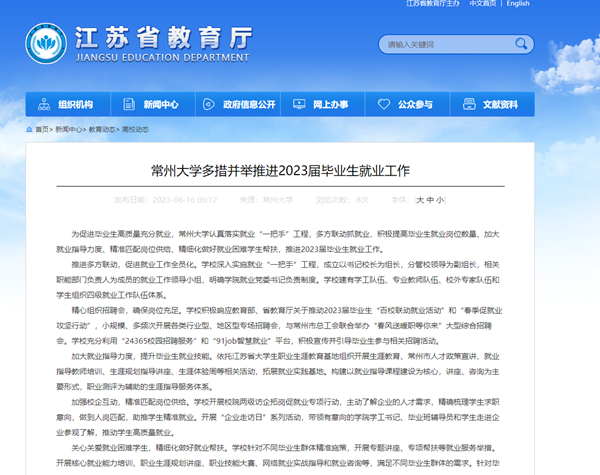Screen dimensions: 600x475
Task: Click the 江苏省教育厅主办 top link
Action: click(432, 4)
